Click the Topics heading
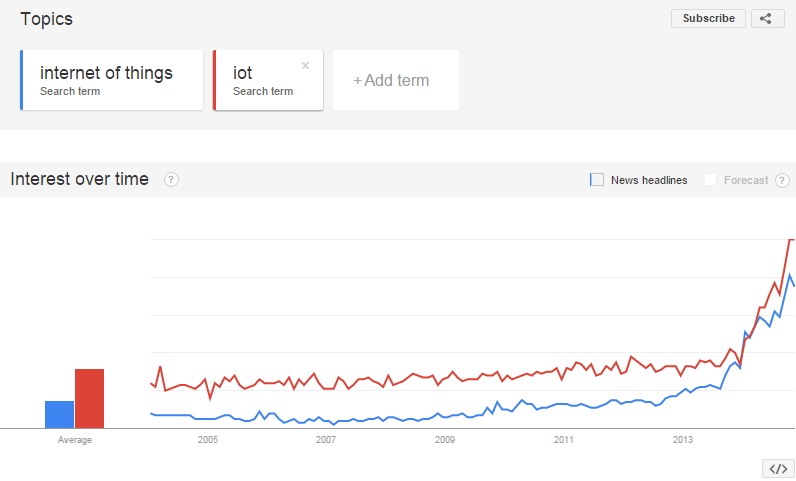 point(47,19)
